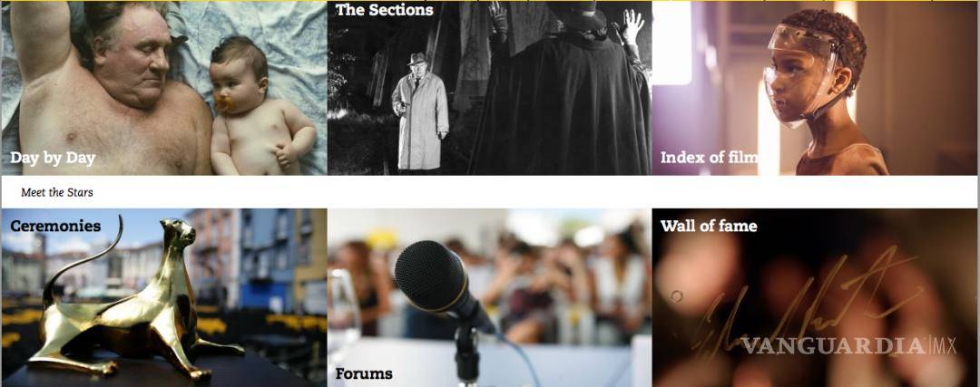Click the Vanguardia MX watermark logo
Viewport: 980px width, 387px height.
[x=848, y=345]
